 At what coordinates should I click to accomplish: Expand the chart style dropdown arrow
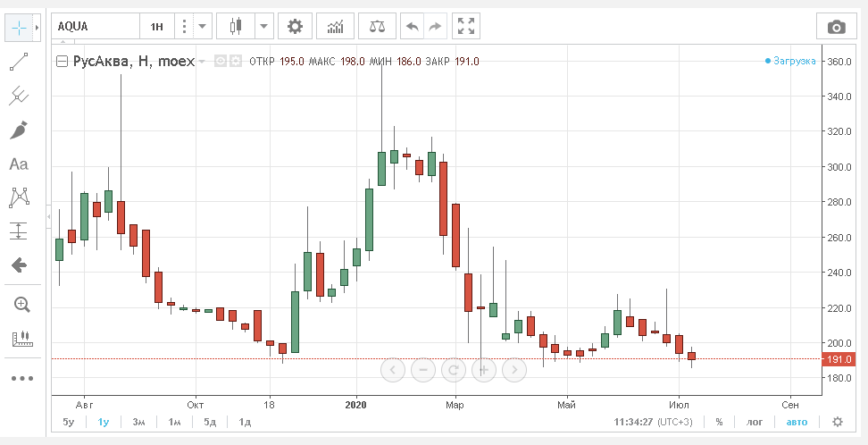264,26
